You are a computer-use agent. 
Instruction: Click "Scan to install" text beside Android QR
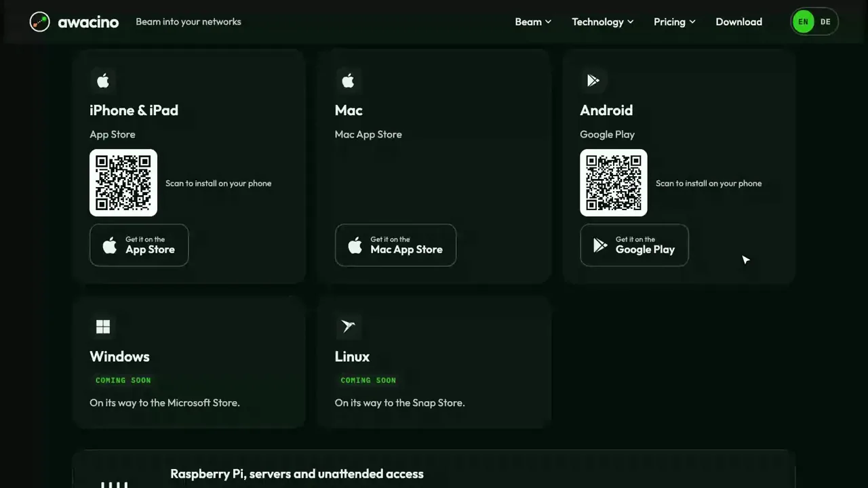[709, 184]
